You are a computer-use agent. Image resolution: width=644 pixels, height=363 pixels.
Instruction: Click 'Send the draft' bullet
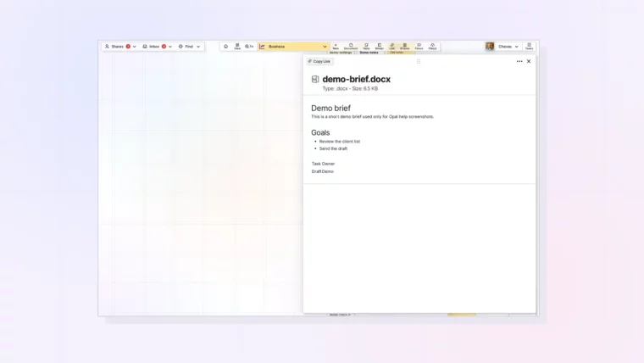(x=333, y=148)
